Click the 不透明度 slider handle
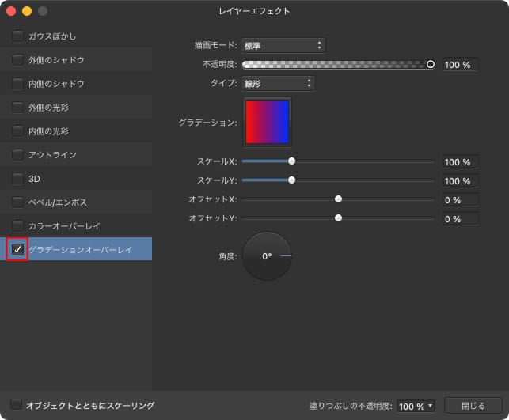Image resolution: width=509 pixels, height=420 pixels. click(431, 64)
